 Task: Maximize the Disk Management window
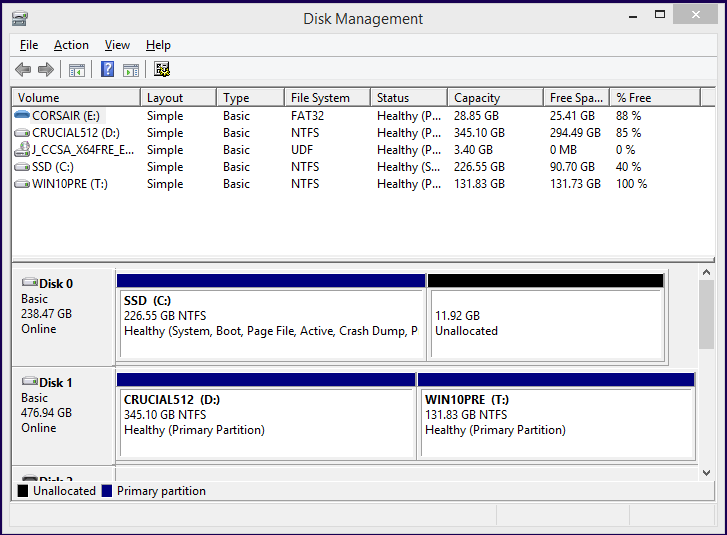point(660,14)
